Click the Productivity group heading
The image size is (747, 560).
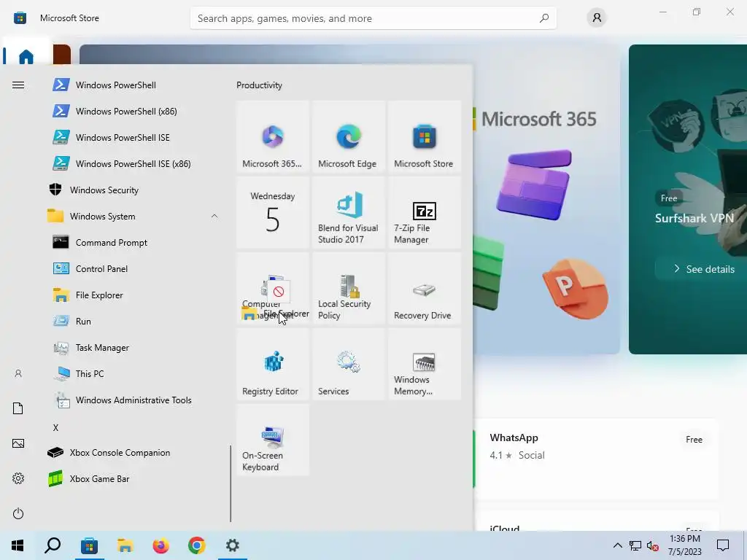tap(259, 85)
